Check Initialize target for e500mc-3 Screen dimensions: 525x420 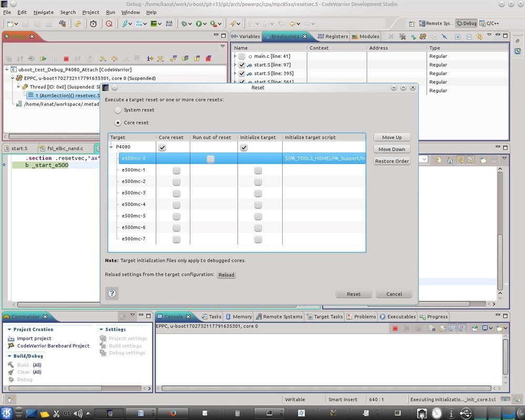click(258, 193)
